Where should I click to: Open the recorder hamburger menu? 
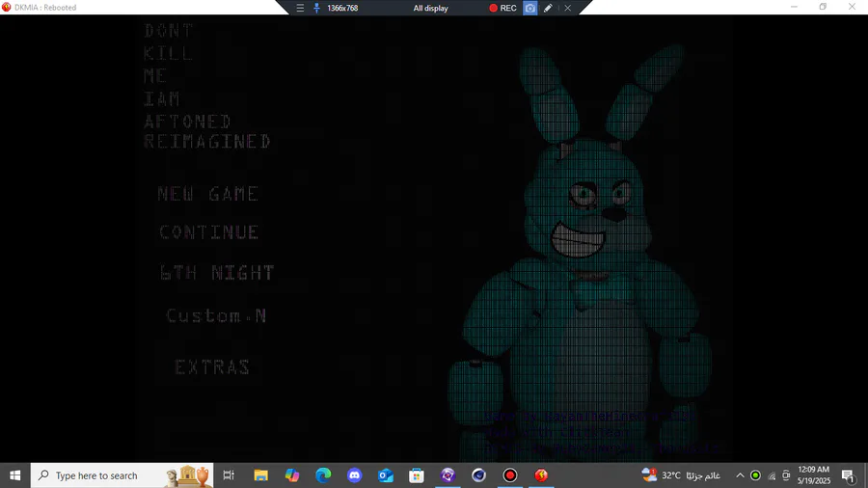pyautogui.click(x=300, y=8)
